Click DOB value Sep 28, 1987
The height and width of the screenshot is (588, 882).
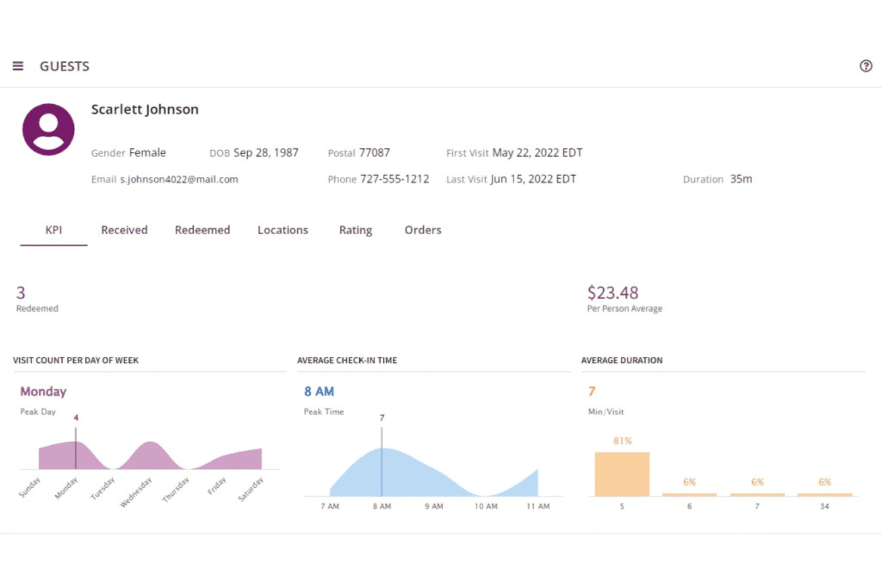click(266, 153)
